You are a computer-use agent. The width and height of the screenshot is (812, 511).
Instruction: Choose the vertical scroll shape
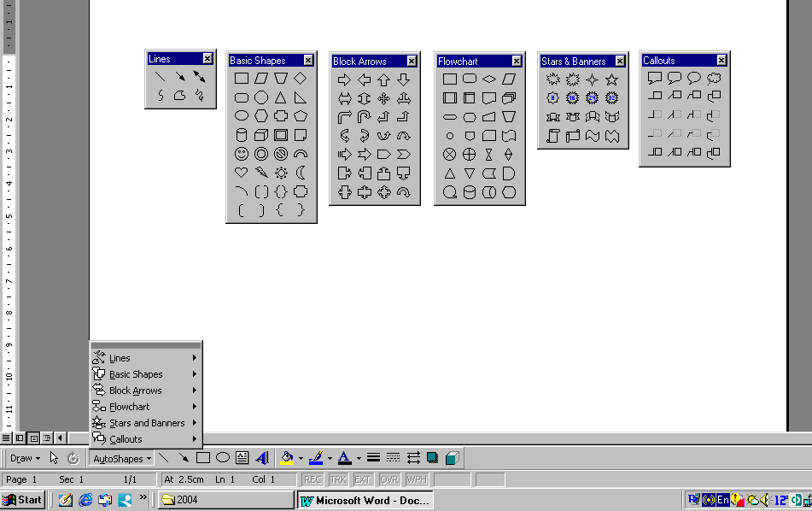point(553,136)
